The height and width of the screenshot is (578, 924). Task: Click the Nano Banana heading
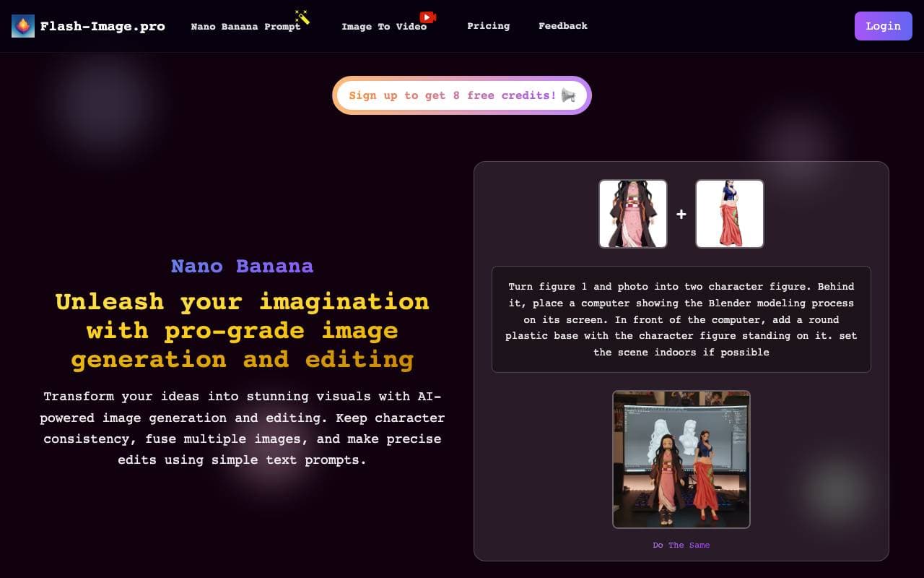(x=242, y=266)
